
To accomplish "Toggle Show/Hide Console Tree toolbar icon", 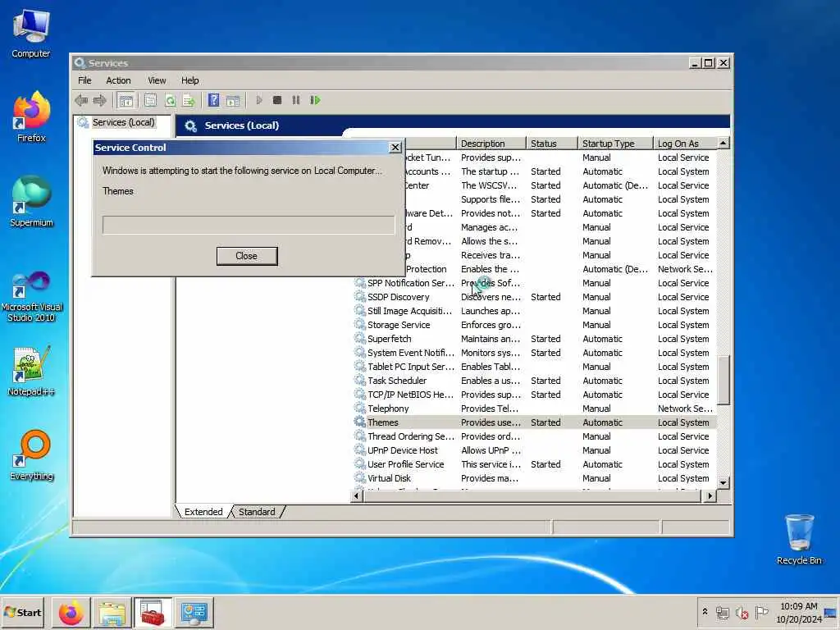I will pyautogui.click(x=126, y=100).
